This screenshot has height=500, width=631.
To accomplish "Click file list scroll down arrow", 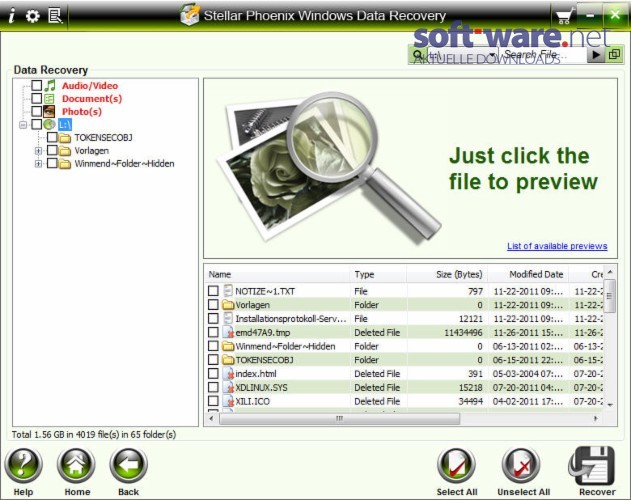I will tap(610, 405).
